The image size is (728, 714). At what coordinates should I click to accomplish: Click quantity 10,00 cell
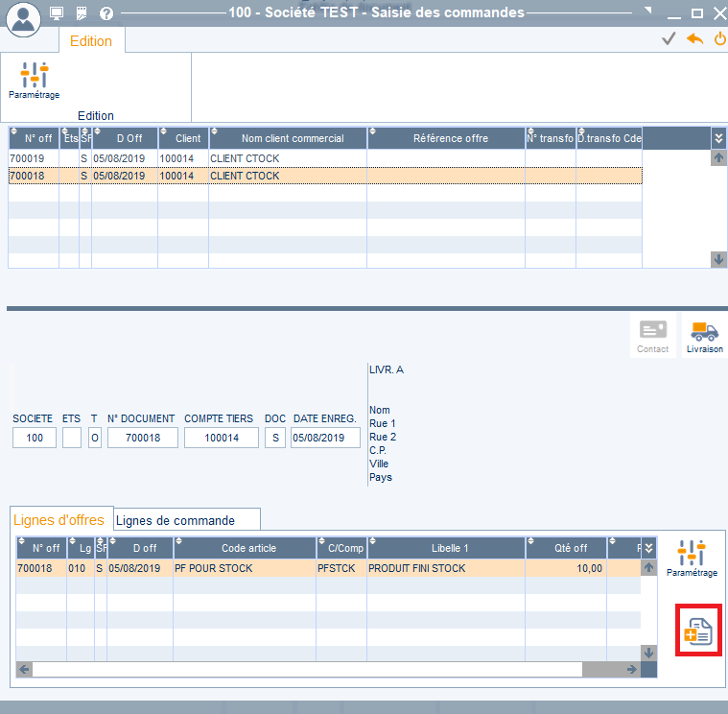tap(566, 568)
